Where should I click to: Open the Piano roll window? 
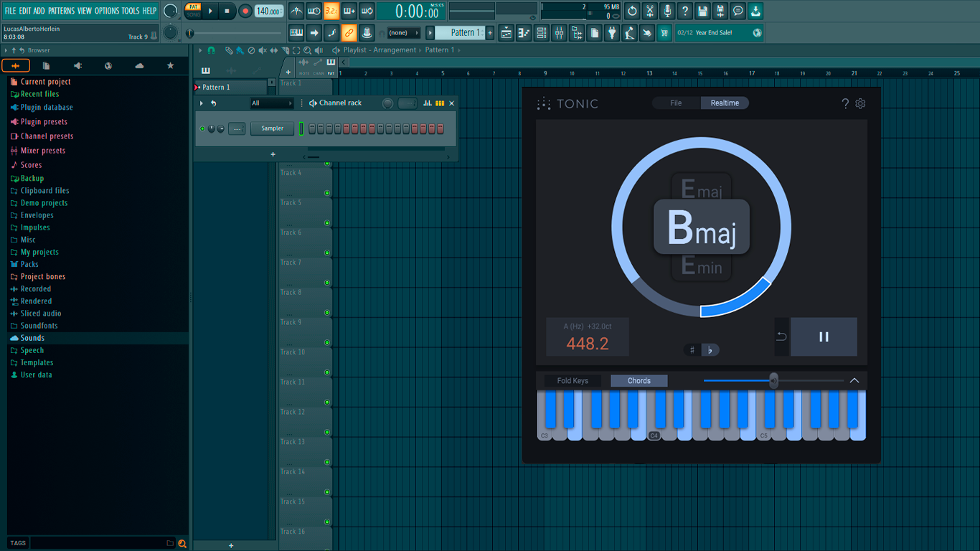coord(524,32)
